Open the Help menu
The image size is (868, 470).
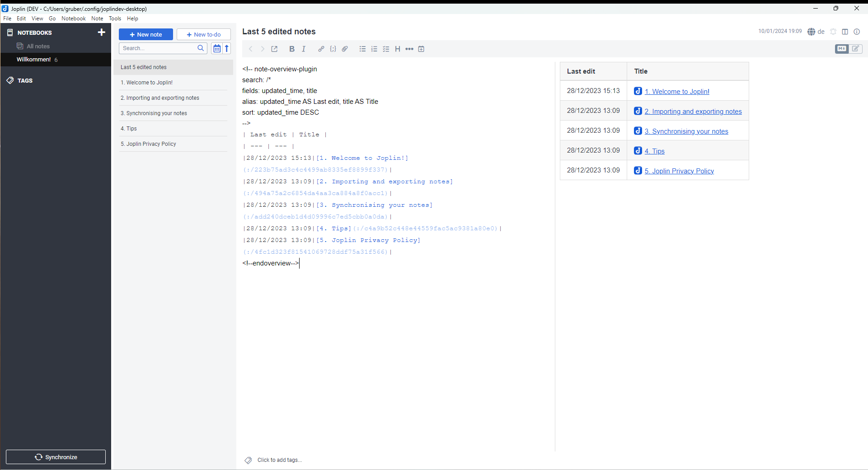tap(132, 19)
